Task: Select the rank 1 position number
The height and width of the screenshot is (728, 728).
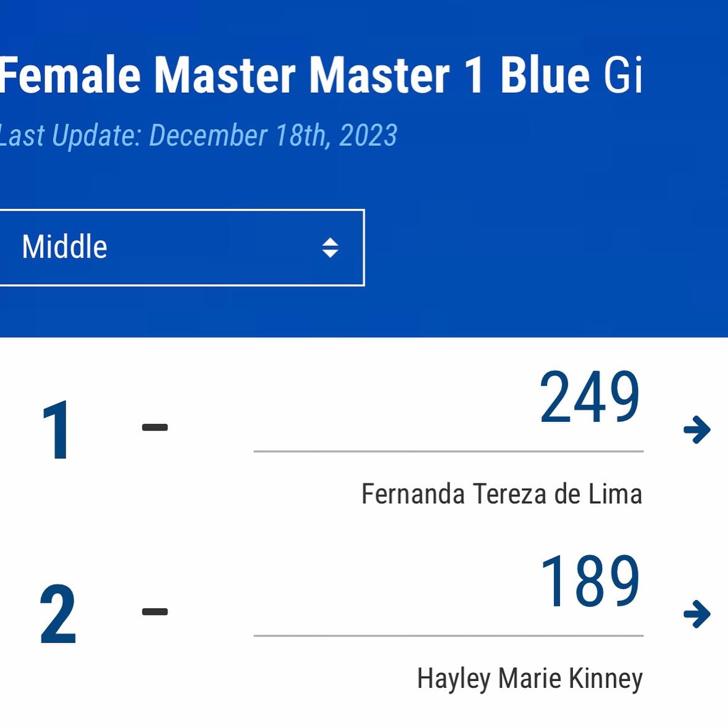Action: 57,430
